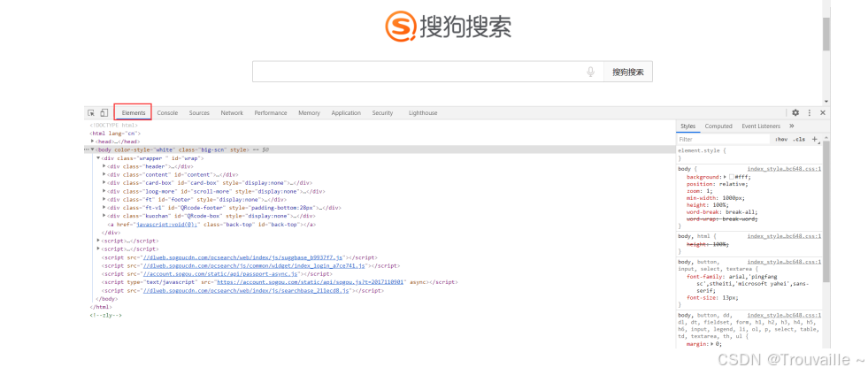Image resolution: width=868 pixels, height=375 pixels.
Task: Open the Security tab
Action: click(x=382, y=113)
